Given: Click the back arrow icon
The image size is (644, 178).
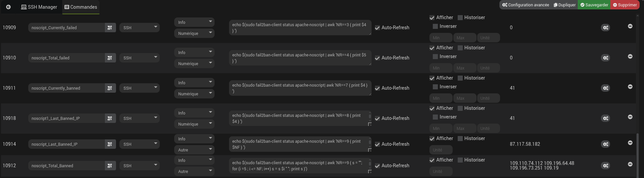Looking at the screenshot, I should (8, 7).
